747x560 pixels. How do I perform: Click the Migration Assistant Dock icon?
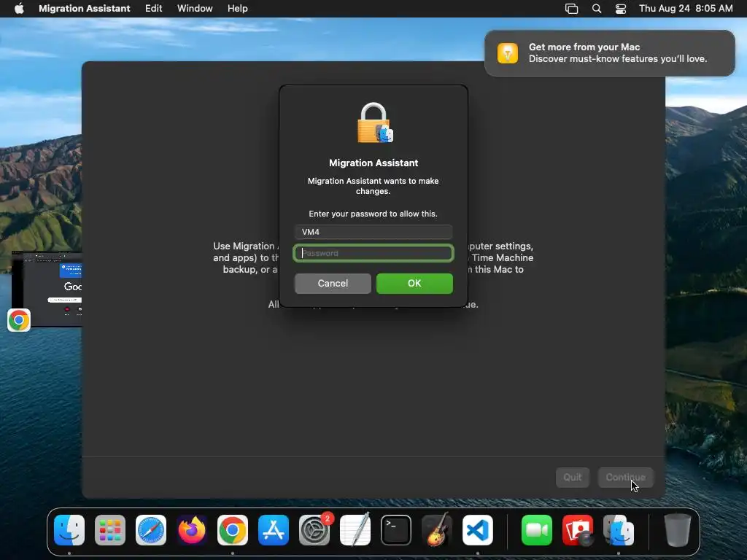point(619,530)
